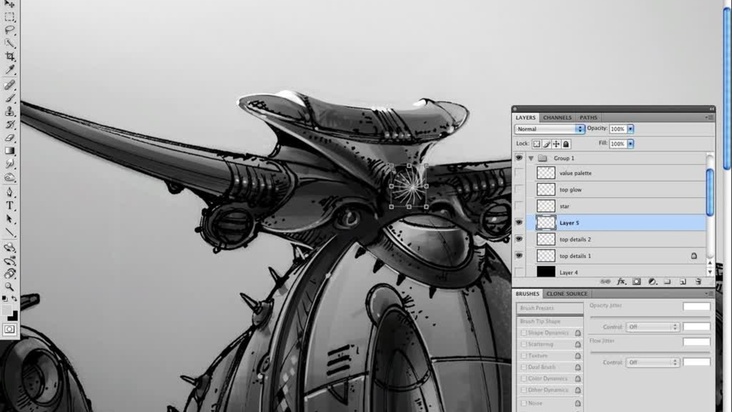Show the star layer
This screenshot has width=732, height=412.
click(519, 206)
